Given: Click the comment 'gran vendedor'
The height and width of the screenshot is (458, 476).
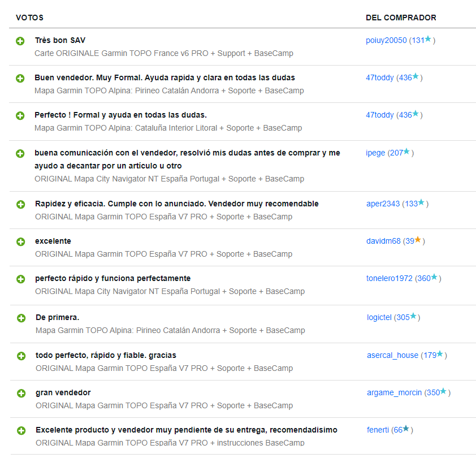Looking at the screenshot, I should point(63,393).
